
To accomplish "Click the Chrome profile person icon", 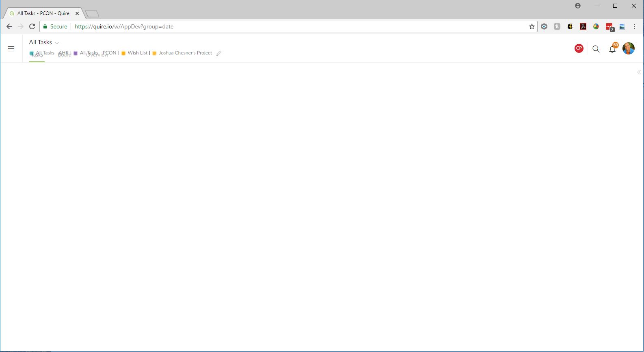I will (578, 6).
